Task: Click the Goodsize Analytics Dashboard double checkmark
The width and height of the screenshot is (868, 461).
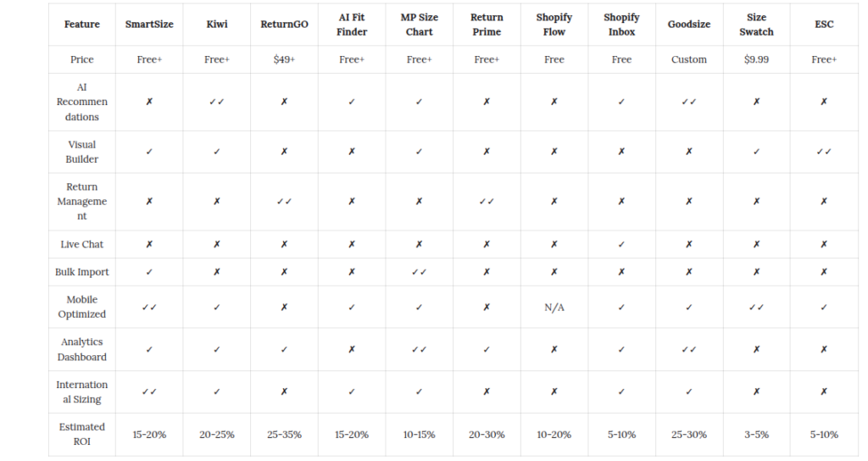Action: [x=688, y=349]
